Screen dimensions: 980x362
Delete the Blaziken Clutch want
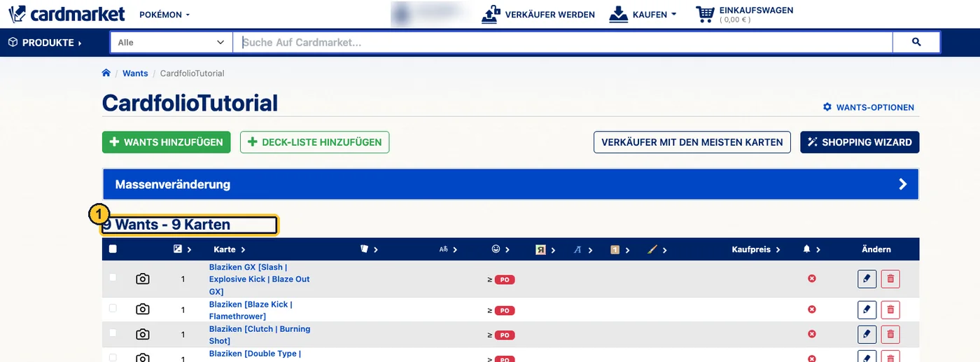pyautogui.click(x=890, y=335)
